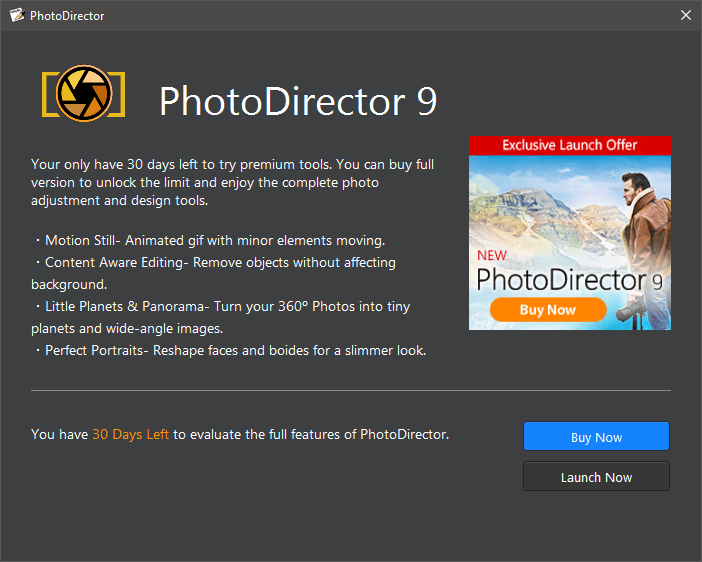
Task: Click 'PhotoDirector' title bar text
Action: coord(67,16)
